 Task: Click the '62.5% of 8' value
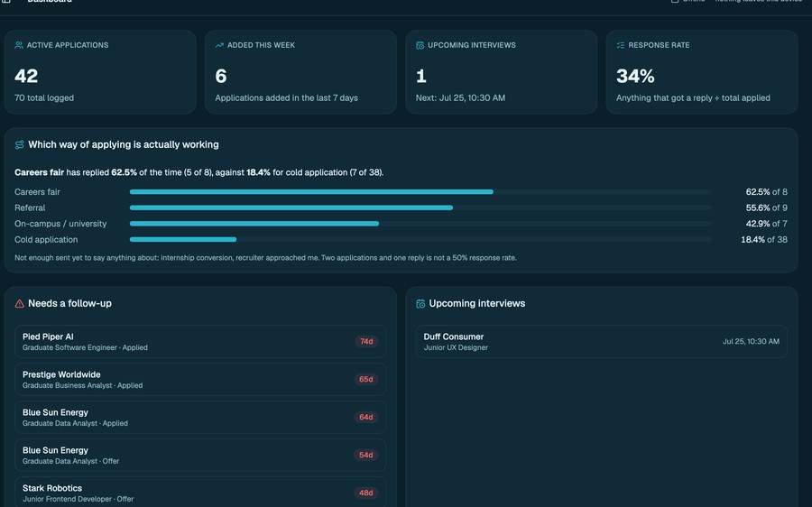pos(766,191)
